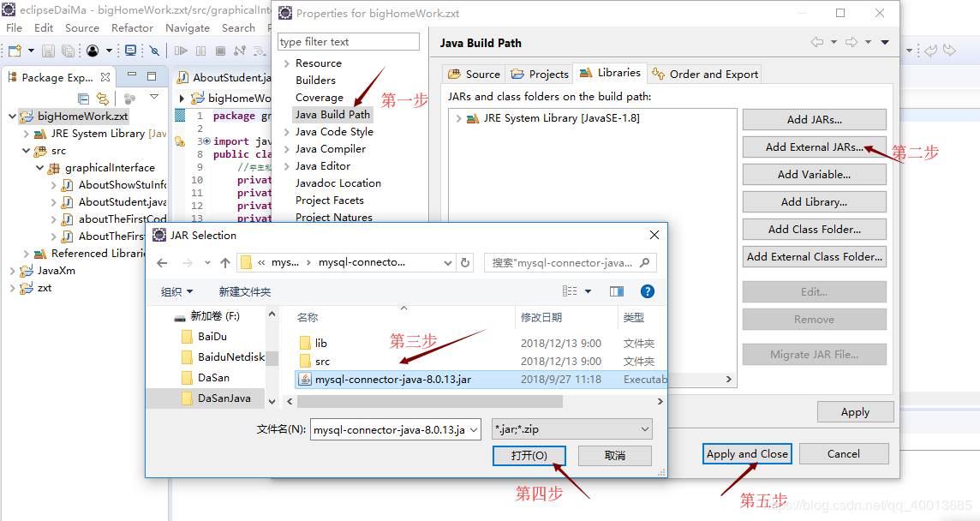Click the open console toolbar icon
This screenshot has width=980, height=521.
tap(130, 51)
